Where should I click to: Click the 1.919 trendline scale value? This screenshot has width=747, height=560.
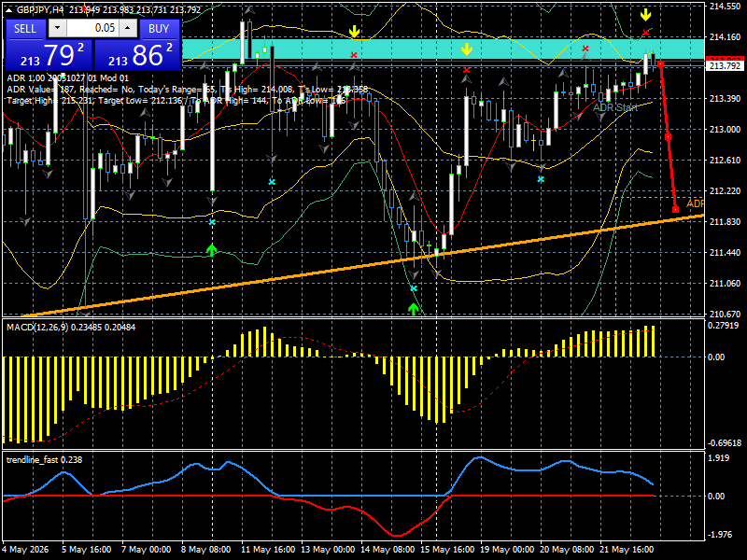tap(719, 458)
